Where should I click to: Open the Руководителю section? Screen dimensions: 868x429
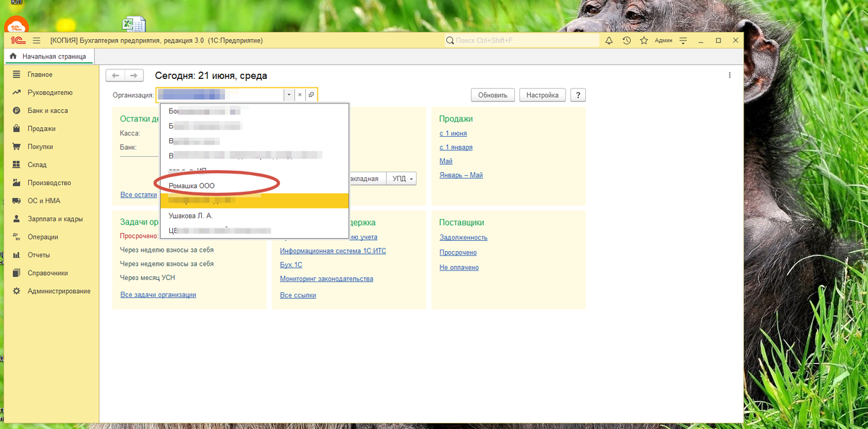pos(50,93)
